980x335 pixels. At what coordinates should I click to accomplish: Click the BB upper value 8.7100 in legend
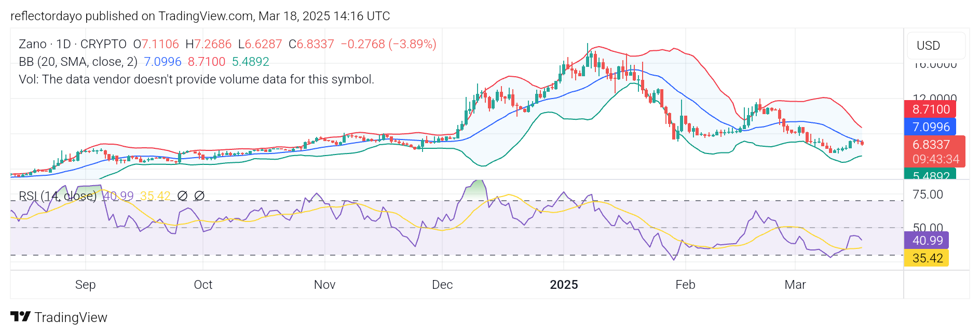[x=207, y=62]
